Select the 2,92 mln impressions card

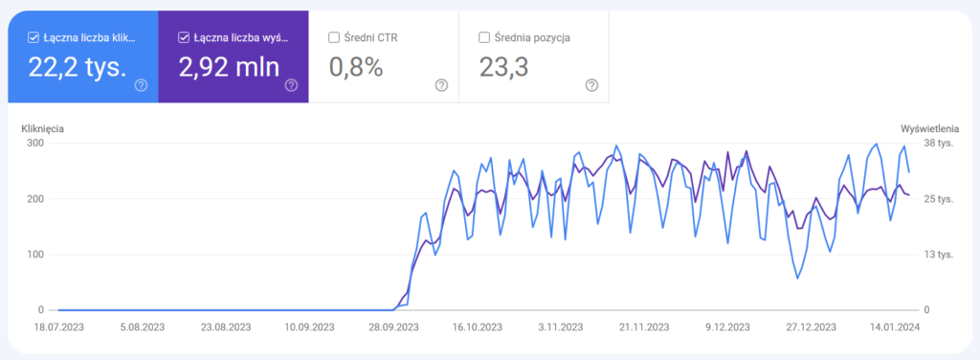[x=234, y=56]
